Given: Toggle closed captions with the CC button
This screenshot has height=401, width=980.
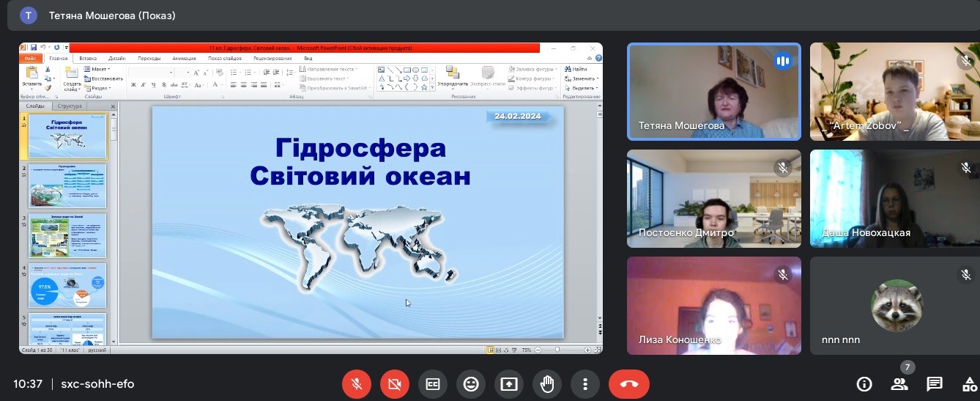Looking at the screenshot, I should pyautogui.click(x=433, y=383).
